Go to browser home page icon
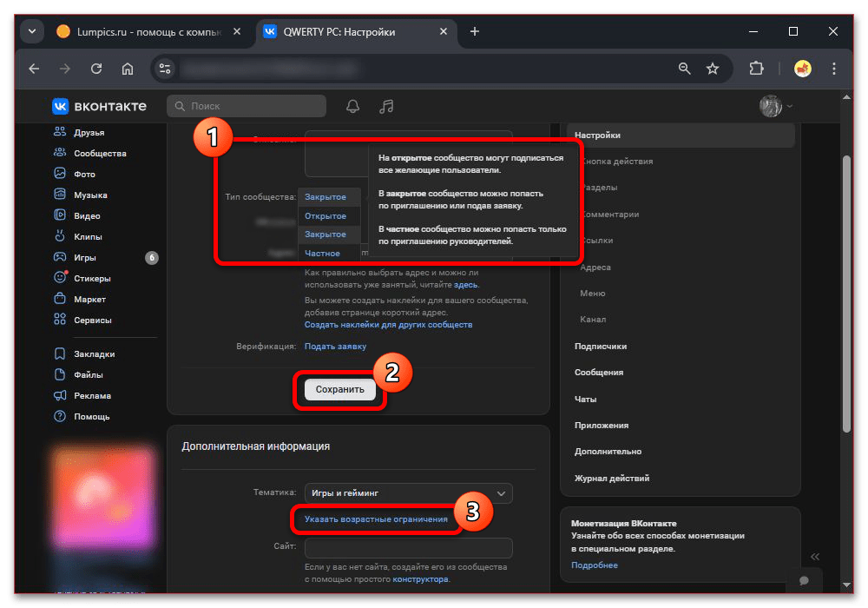This screenshot has height=608, width=868. (128, 69)
